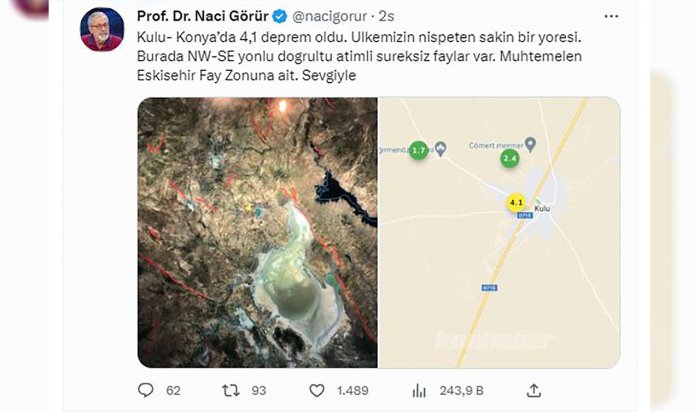Click the share upload icon
Image resolution: width=700 pixels, height=412 pixels.
tap(533, 391)
